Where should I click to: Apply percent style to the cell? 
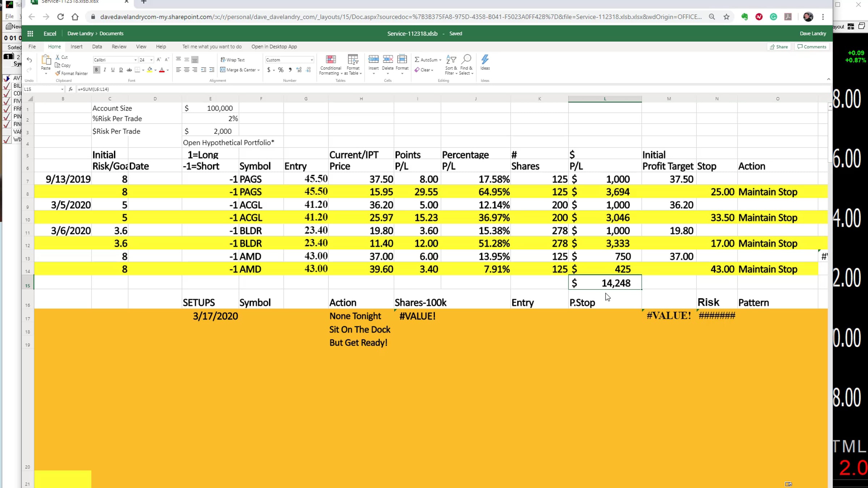(281, 70)
